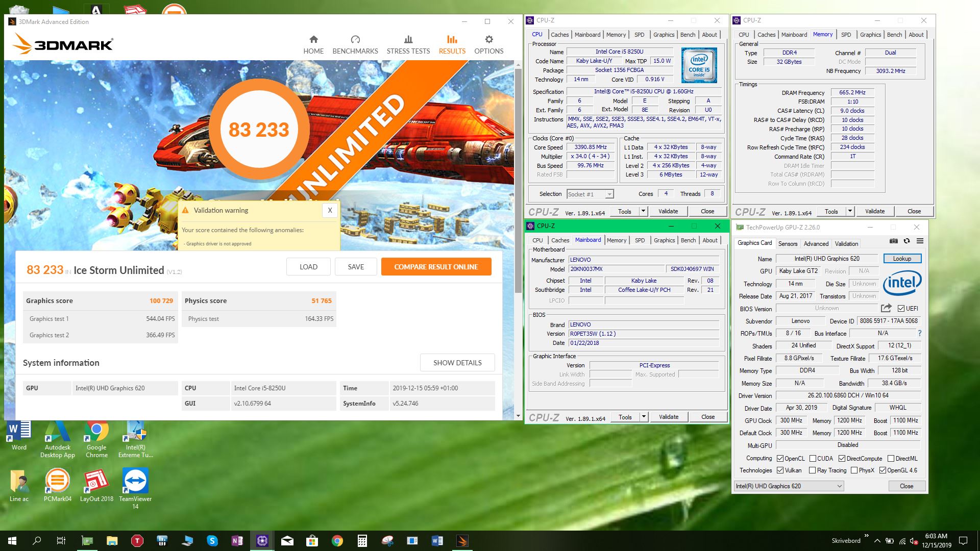Open Calculator from the taskbar
The image size is (980, 551).
[x=362, y=541]
